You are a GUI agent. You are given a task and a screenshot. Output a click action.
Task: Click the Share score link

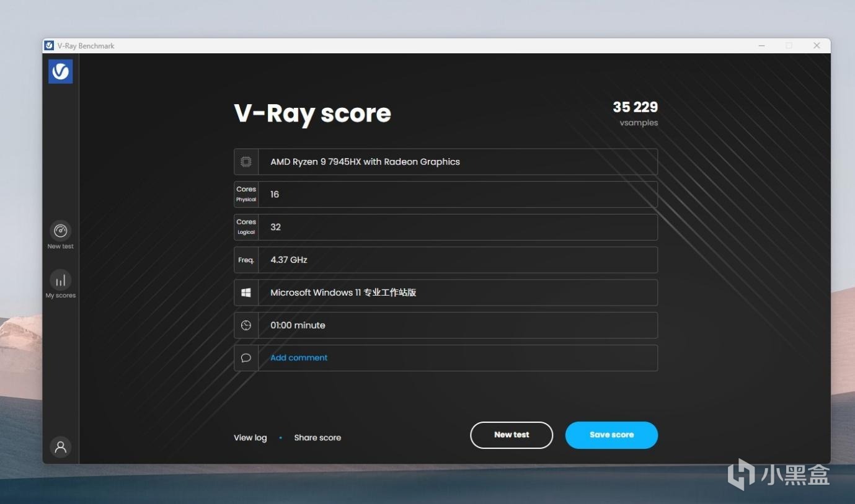[x=317, y=438]
